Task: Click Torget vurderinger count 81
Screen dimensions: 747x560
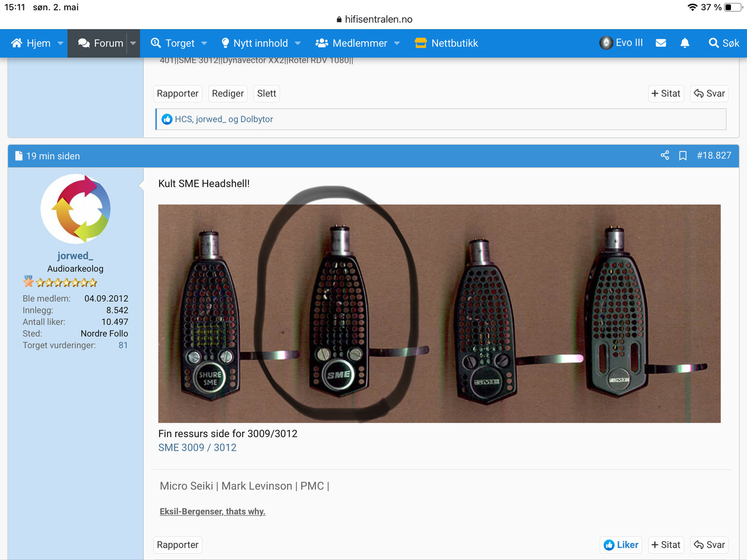Action: [x=123, y=345]
